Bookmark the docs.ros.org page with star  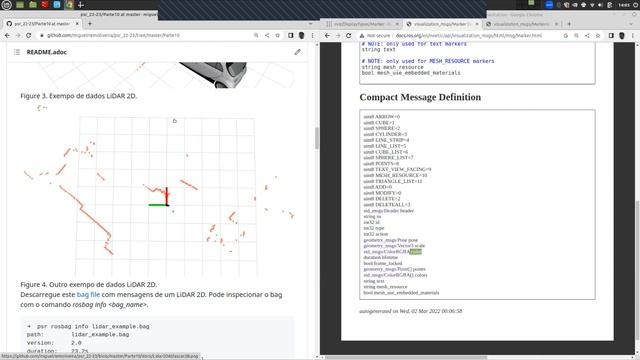[x=598, y=36]
